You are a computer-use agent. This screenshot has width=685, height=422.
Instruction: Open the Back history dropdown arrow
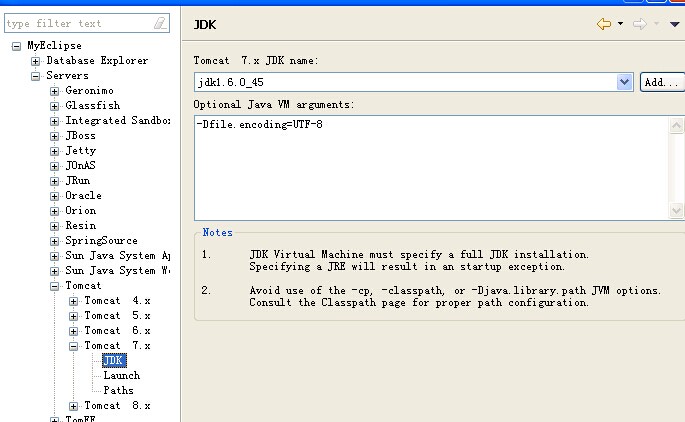620,24
